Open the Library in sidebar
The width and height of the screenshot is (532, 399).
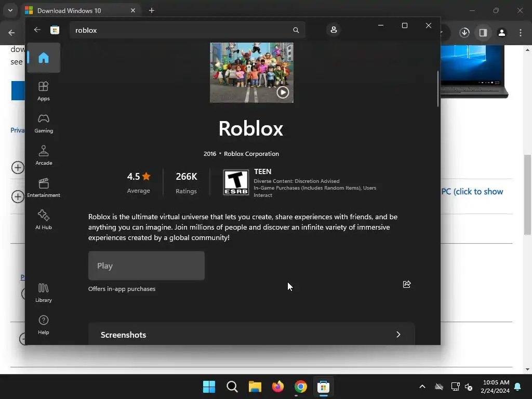44,292
